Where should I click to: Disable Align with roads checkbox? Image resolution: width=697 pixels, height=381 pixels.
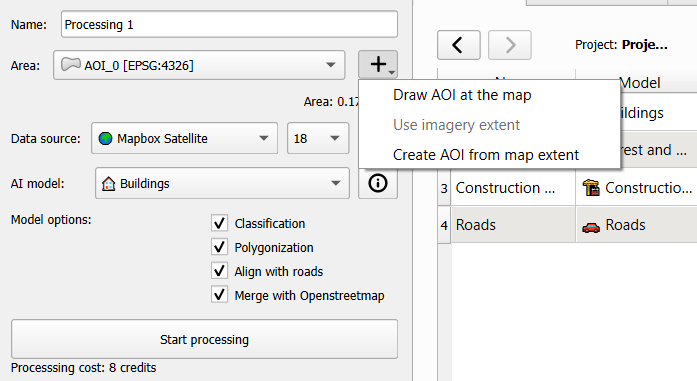click(220, 271)
